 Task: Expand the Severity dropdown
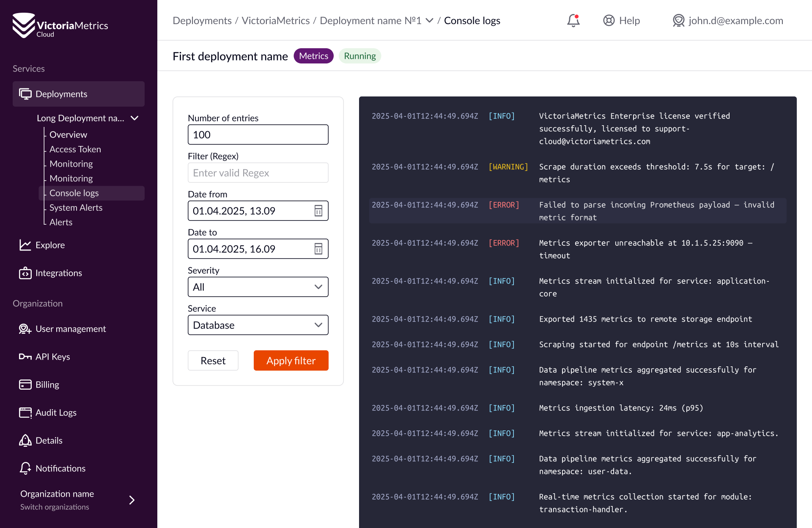(258, 287)
